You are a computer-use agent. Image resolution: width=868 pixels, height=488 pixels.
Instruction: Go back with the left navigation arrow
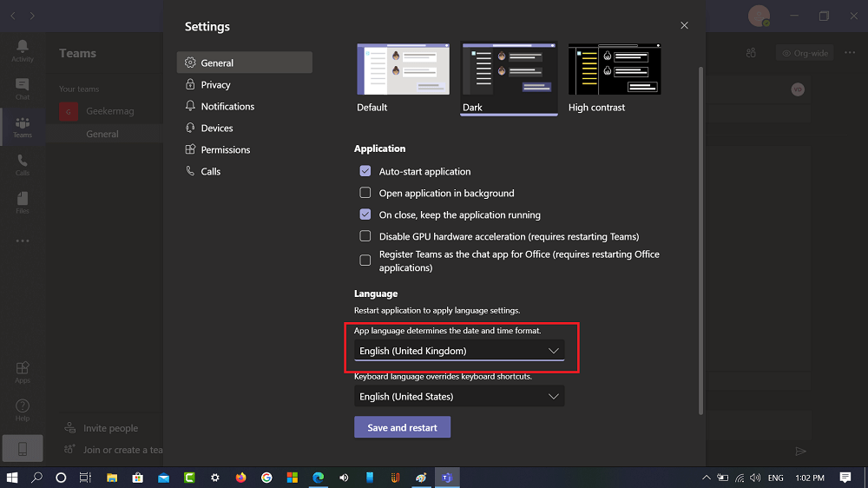[13, 16]
